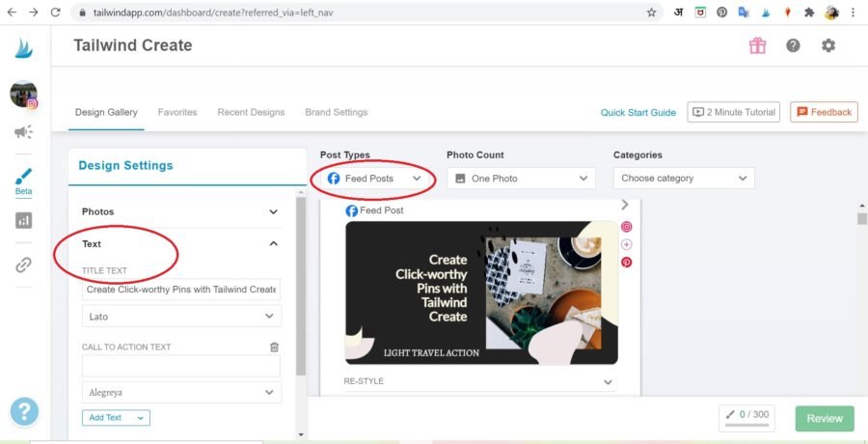Image resolution: width=868 pixels, height=444 pixels.
Task: Open the Quick Start Guide link
Action: (638, 113)
